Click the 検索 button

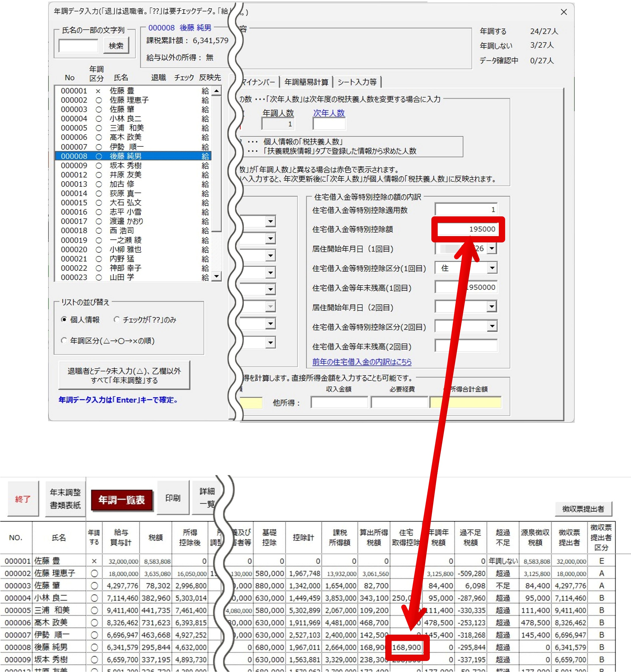116,46
